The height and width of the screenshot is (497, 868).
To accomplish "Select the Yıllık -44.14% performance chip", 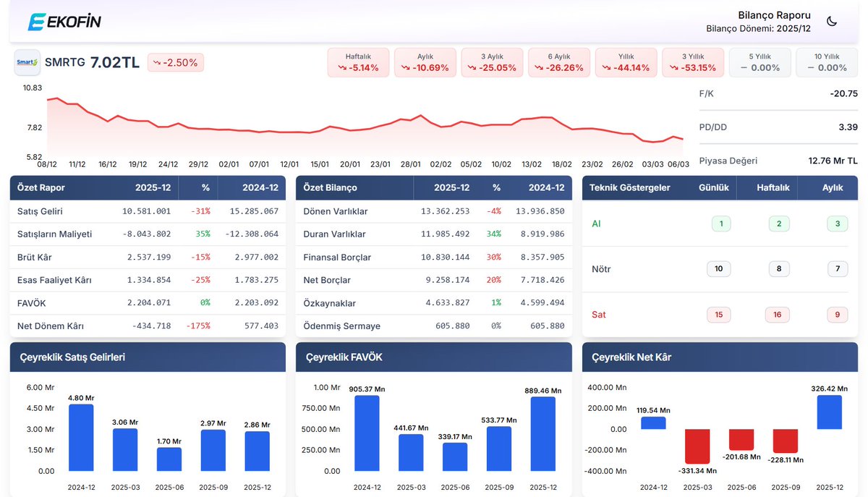I will [626, 62].
